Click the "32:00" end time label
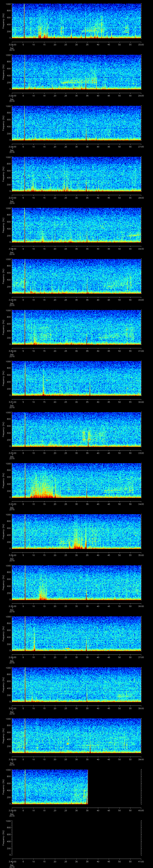Image resolution: width=153 pixels, height=868 pixels. [141, 402]
